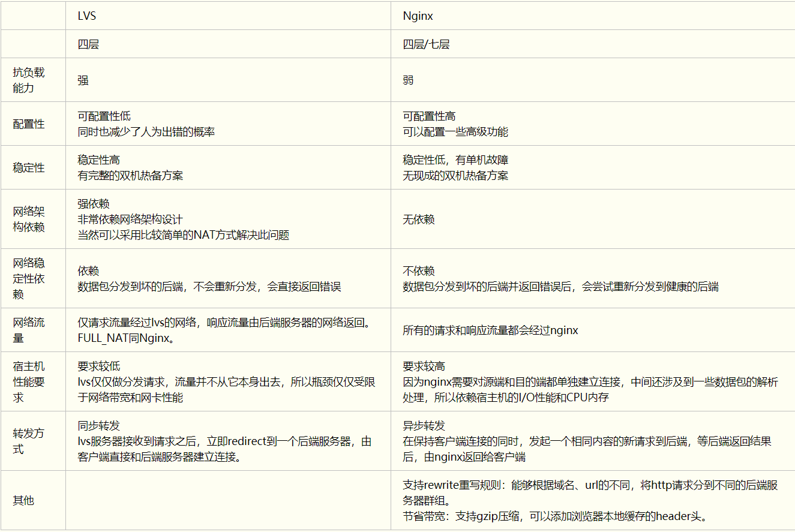
Task: Click the 网络稳定性依赖 row label
Action: click(33, 278)
